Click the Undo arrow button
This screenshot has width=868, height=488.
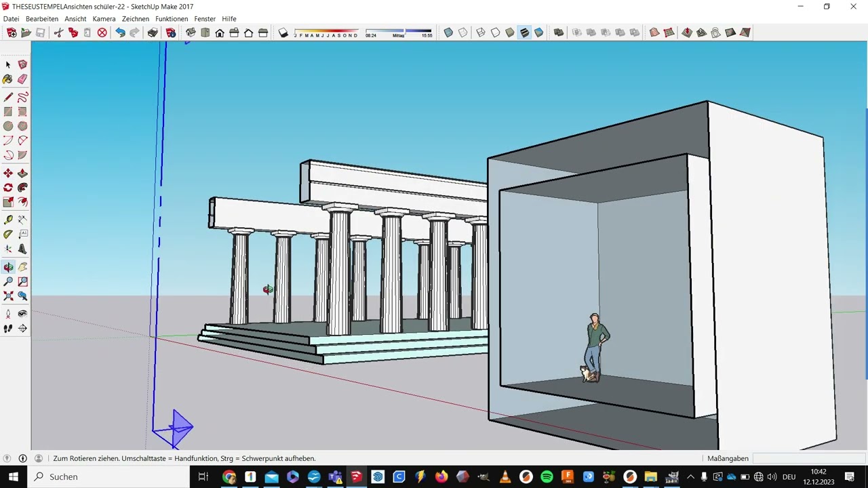(120, 33)
